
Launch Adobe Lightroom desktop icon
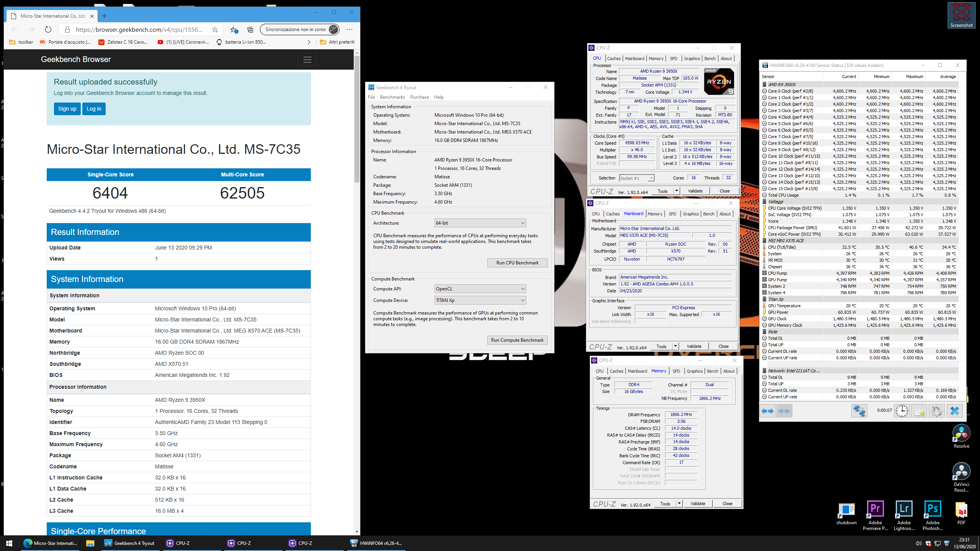pos(904,516)
